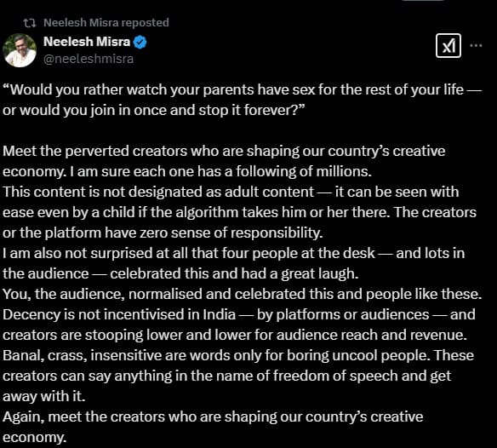Click the line "Decency is not incentivised in India"

tap(239, 315)
